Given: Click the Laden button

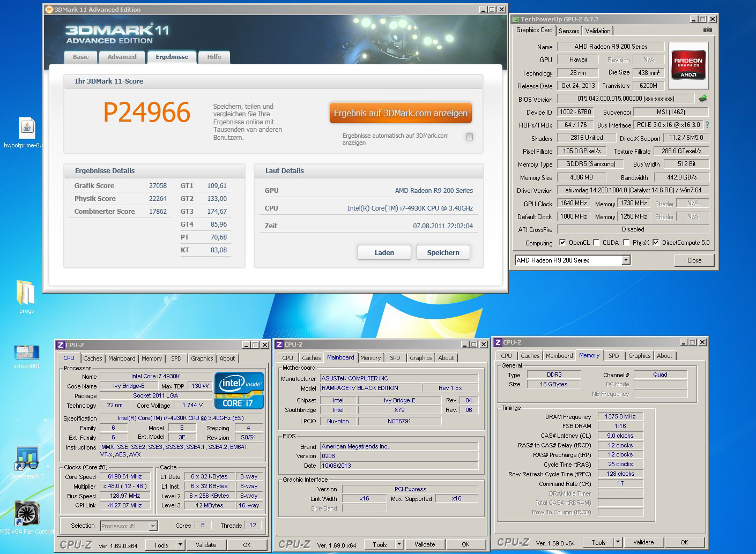Looking at the screenshot, I should click(384, 252).
